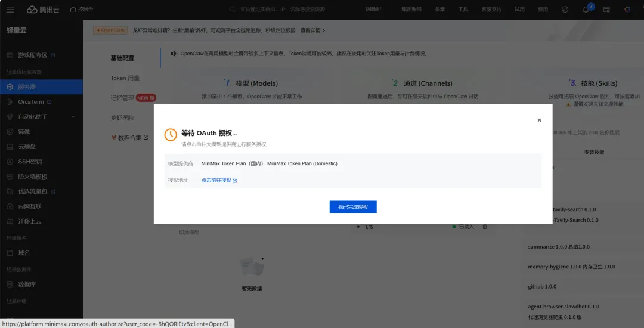Click the search magnifier icon
644x328 pixels.
click(x=232, y=10)
